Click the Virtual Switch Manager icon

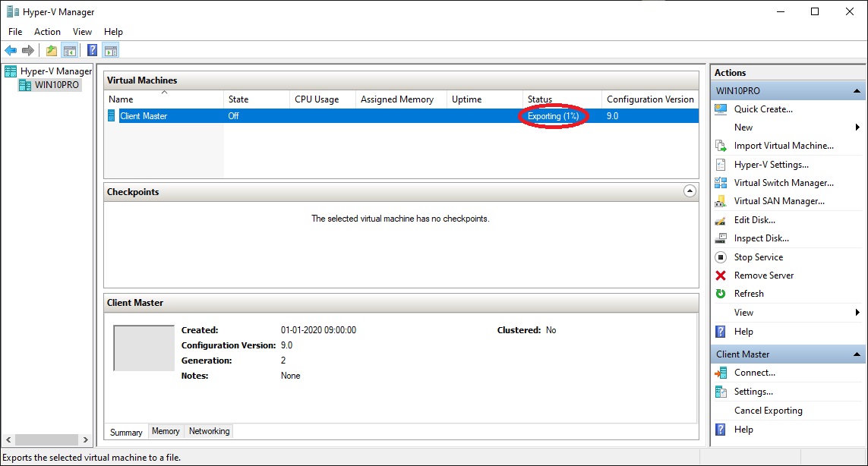[x=721, y=183]
